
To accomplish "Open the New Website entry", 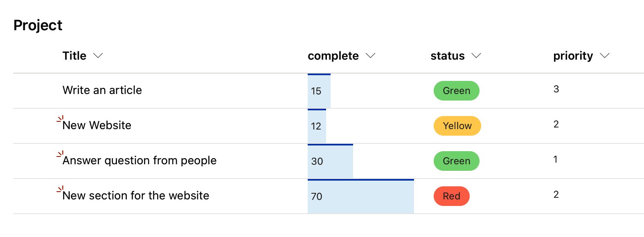I will 97,125.
